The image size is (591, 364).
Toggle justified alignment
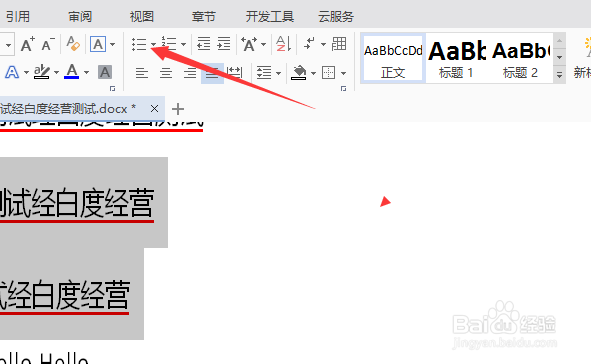tap(212, 73)
